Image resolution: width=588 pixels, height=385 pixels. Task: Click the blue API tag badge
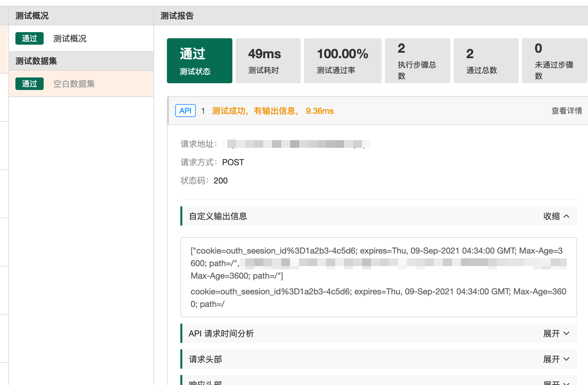pos(185,111)
